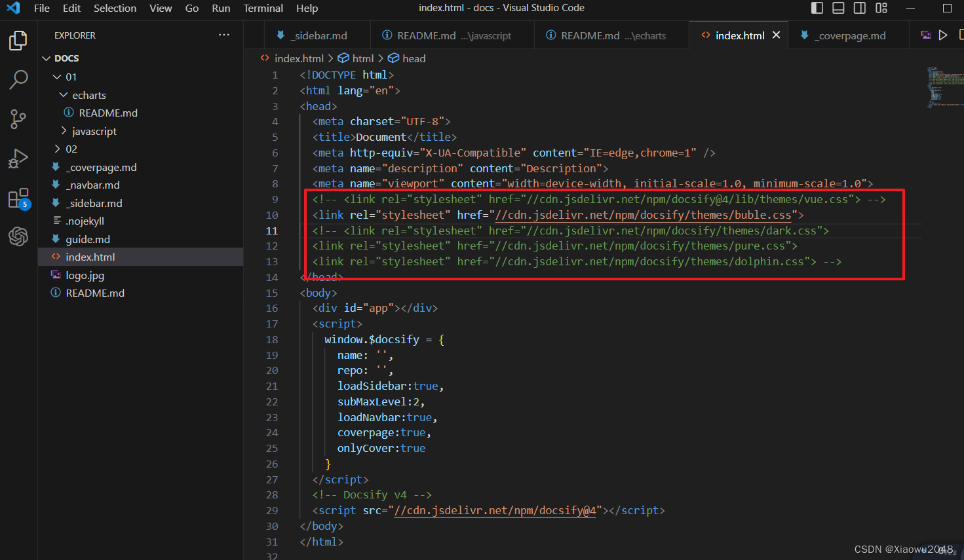
Task: Open Customize Layout icon
Action: 881,8
